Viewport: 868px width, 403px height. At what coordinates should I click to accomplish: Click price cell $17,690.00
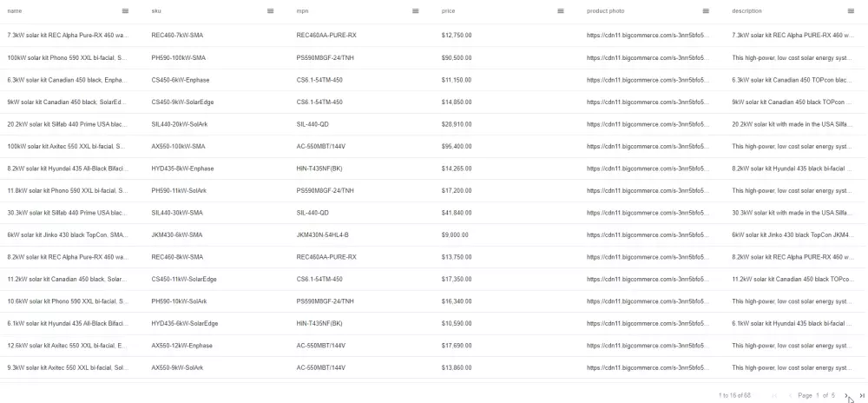point(457,346)
